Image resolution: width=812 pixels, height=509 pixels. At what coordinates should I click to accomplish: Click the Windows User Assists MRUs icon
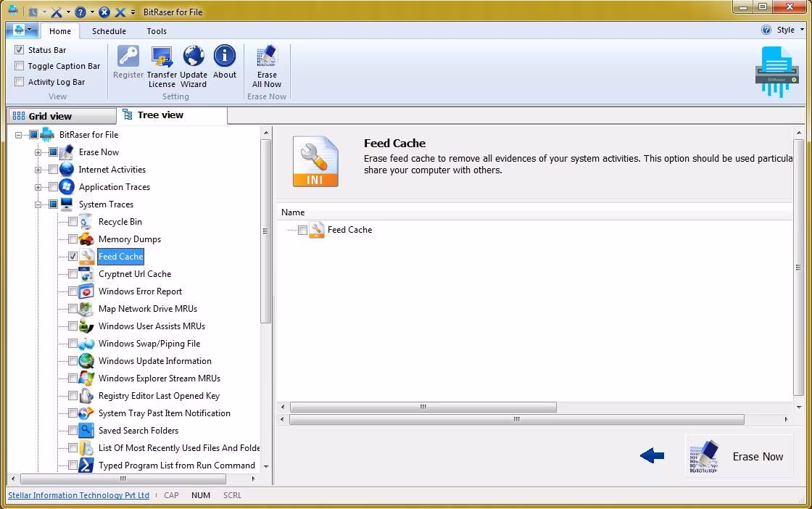click(x=86, y=326)
